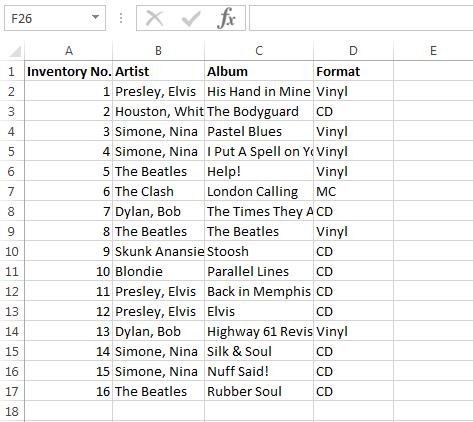Select column A header
This screenshot has height=422, width=473.
point(69,51)
